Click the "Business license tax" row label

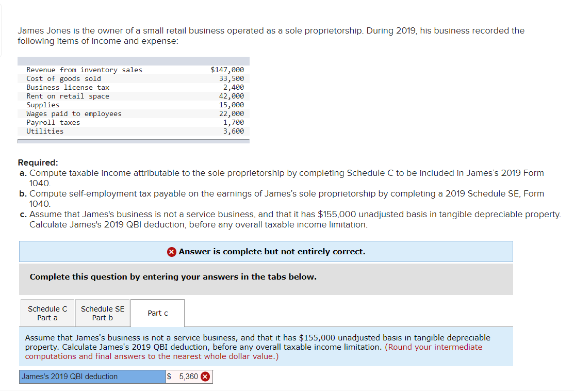pyautogui.click(x=68, y=88)
